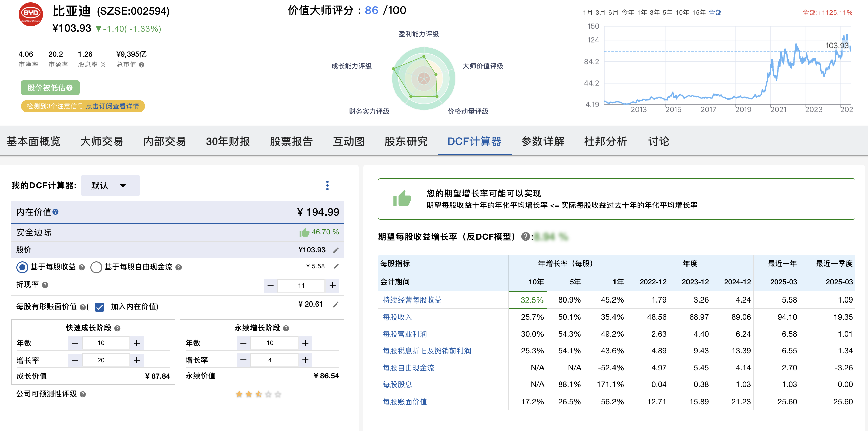Edit the earnings per share value pencil icon
This screenshot has height=431, width=868.
click(x=336, y=266)
